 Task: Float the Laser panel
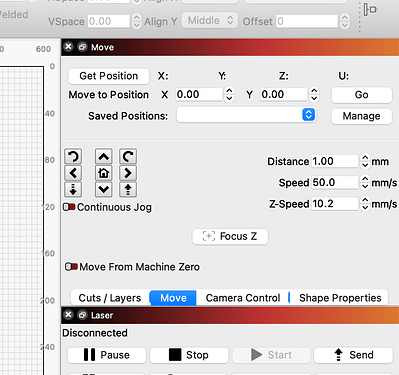pos(82,315)
